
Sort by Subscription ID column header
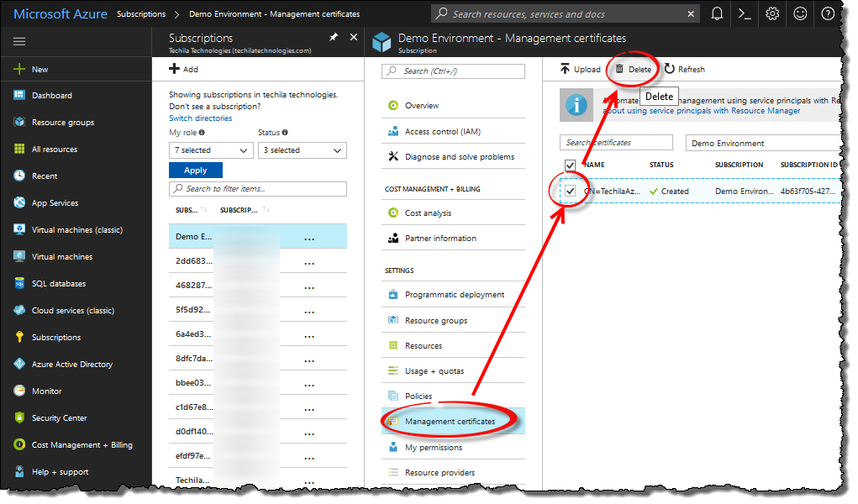click(x=245, y=210)
